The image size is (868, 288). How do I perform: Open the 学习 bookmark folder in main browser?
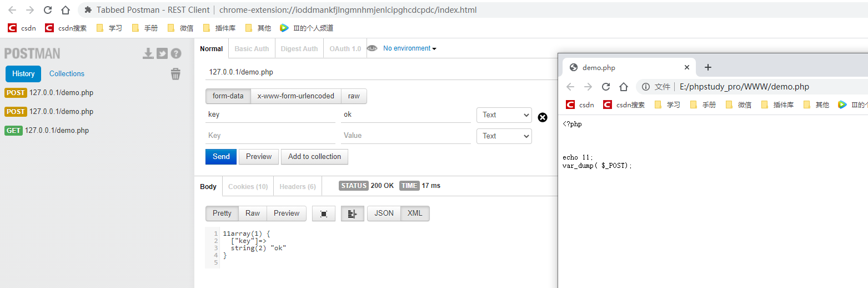click(109, 28)
